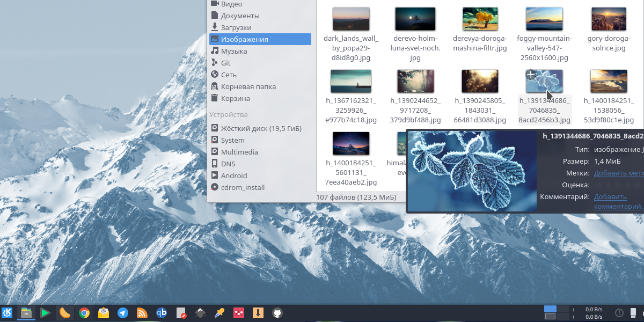Launch Google Chrome from the taskbar
Screen dimensions: 644x322
click(84, 313)
